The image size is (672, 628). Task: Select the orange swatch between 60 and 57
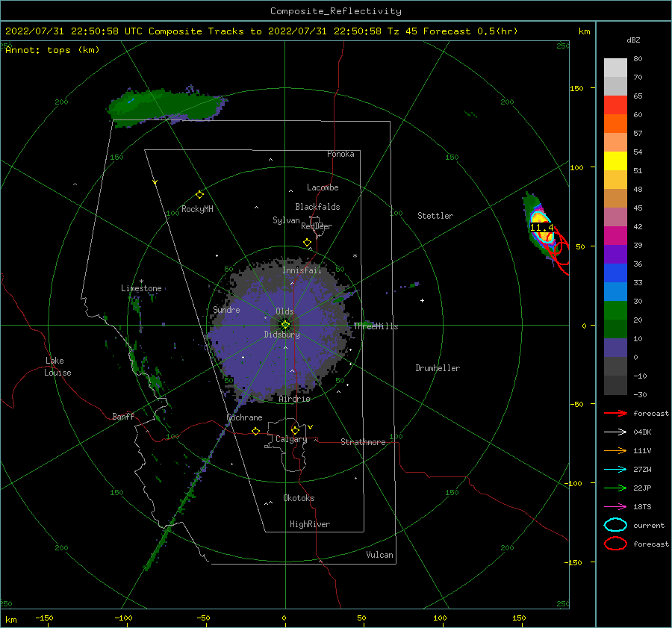[x=615, y=124]
